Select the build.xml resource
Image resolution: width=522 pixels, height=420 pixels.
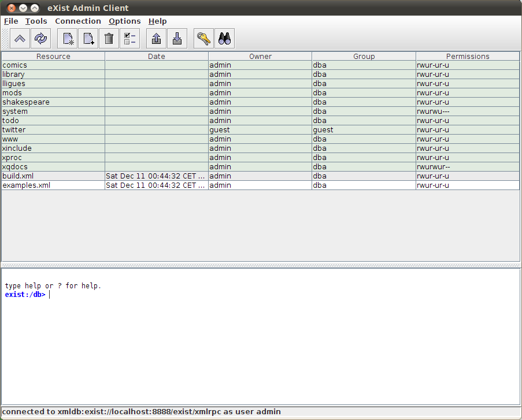(18, 176)
